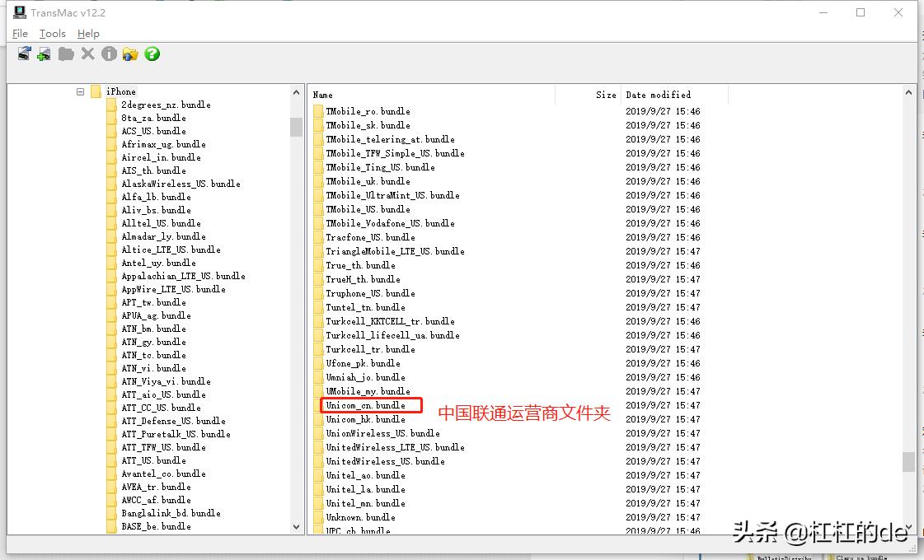Click the greyed New Folder toolbar icon
Viewport: 924px width, 560px height.
[66, 54]
